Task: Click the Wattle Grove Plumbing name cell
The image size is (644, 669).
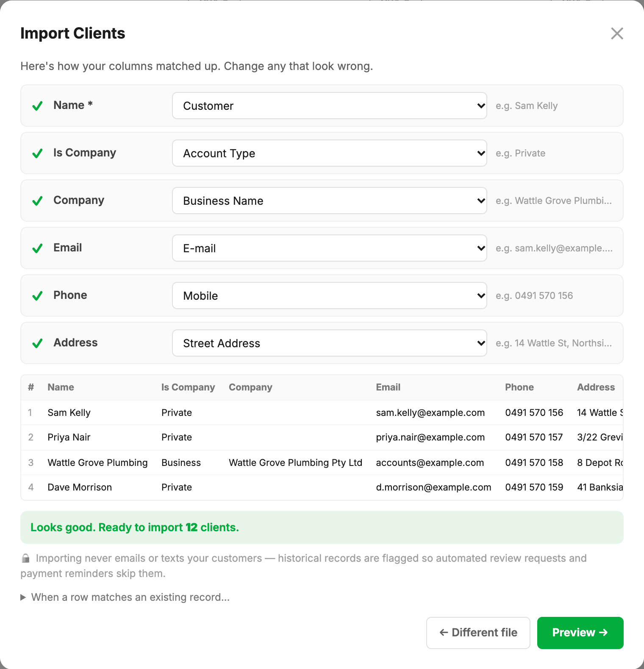Action: [97, 463]
